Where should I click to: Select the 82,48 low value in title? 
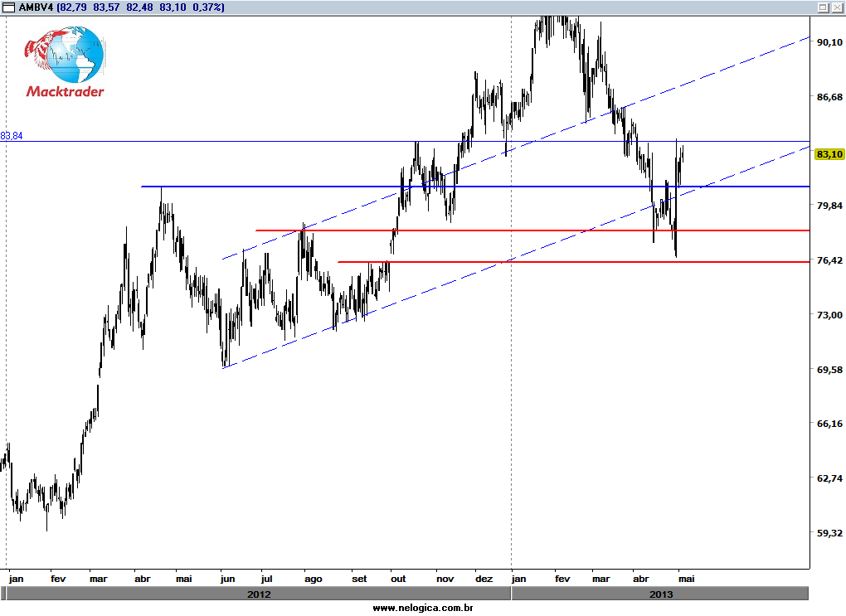(x=139, y=7)
